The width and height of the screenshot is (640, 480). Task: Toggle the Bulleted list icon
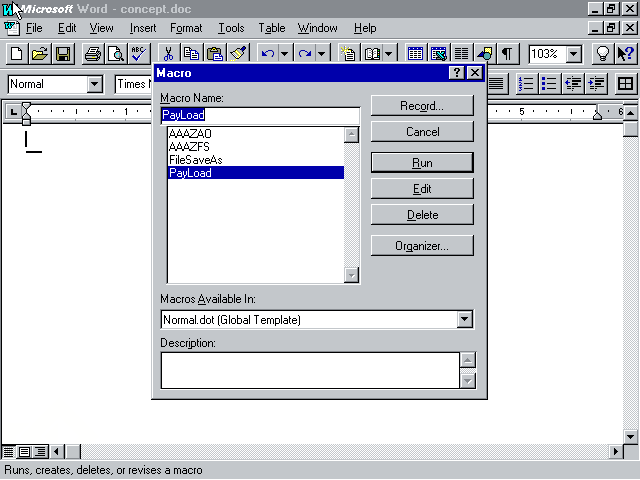click(x=549, y=84)
